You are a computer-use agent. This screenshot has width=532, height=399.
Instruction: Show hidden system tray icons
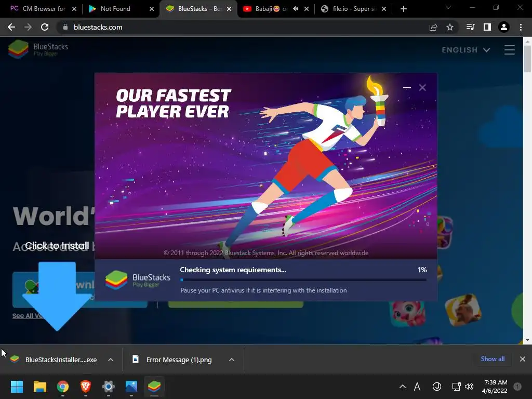coord(403,387)
